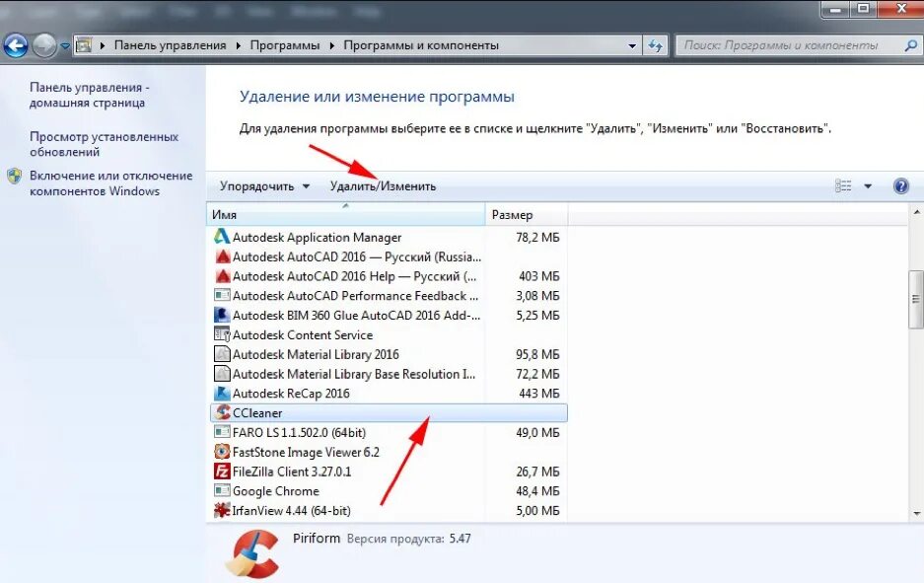Sort by 'Размер' column header
This screenshot has height=583, width=924.
527,215
